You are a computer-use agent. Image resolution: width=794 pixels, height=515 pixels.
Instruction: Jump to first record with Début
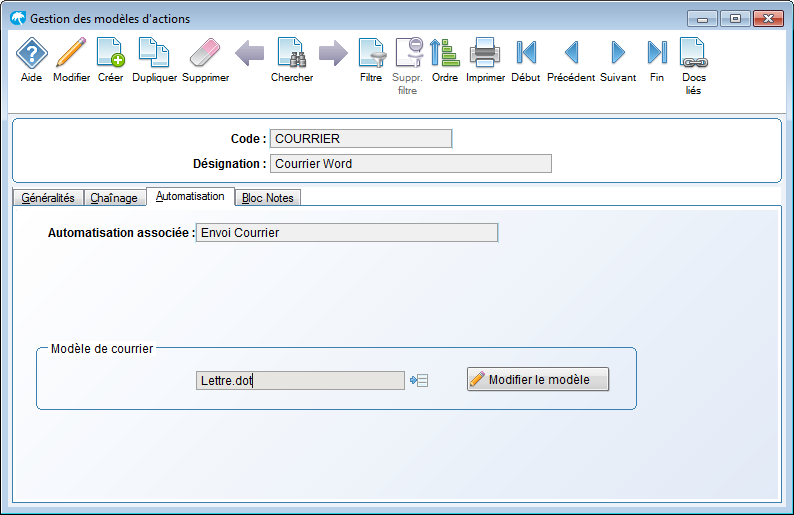(526, 53)
